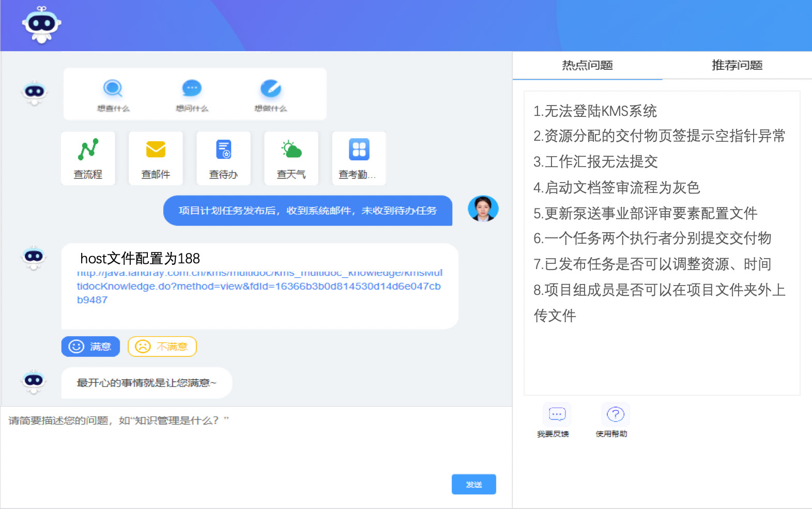Mark the answer as 不满意
Viewport: 812px width, 509px height.
(x=162, y=347)
